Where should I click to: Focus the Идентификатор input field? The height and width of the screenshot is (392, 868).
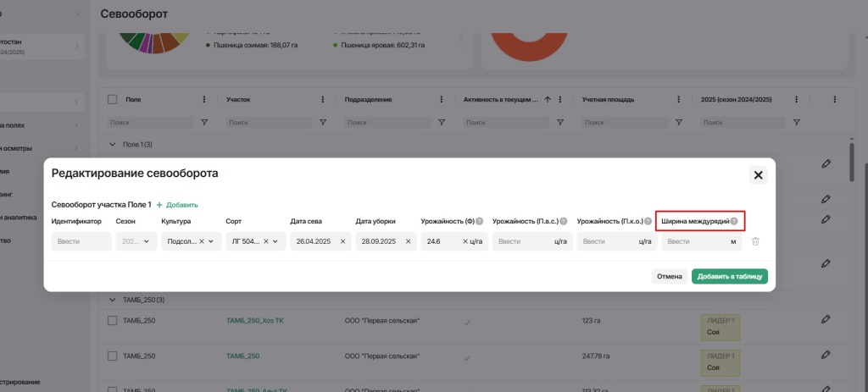point(81,241)
